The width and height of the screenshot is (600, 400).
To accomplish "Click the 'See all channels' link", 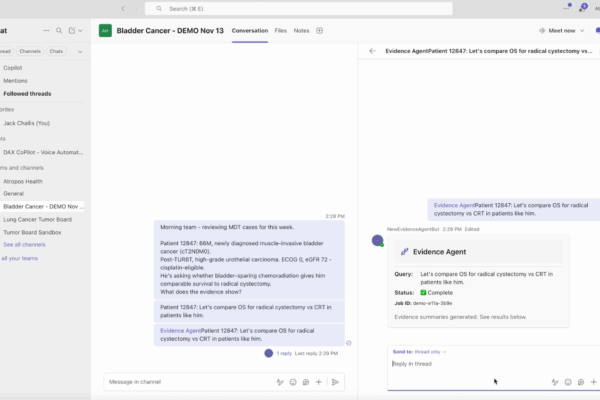I will 24,244.
